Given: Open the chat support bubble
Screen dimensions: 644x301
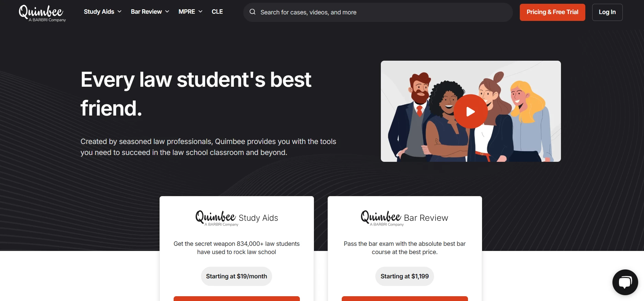Looking at the screenshot, I should pyautogui.click(x=625, y=282).
